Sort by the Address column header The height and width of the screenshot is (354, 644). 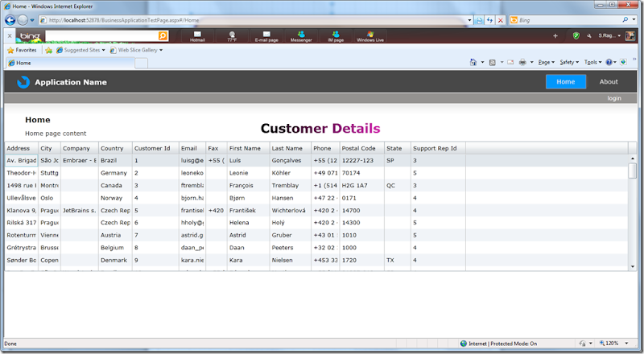[22, 148]
